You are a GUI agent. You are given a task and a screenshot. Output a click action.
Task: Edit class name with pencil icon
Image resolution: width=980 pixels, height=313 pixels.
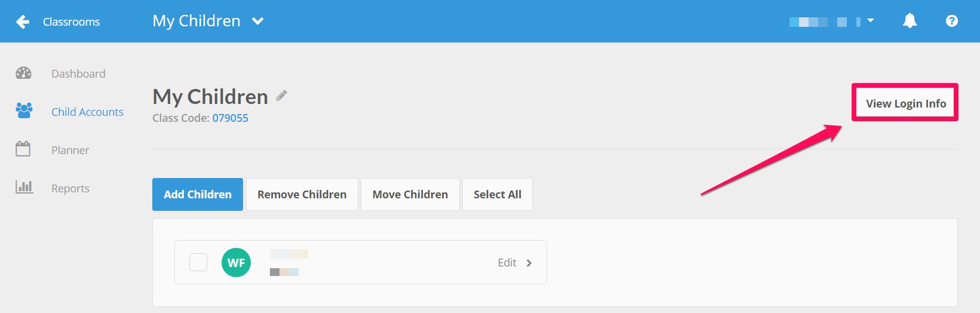tap(281, 96)
